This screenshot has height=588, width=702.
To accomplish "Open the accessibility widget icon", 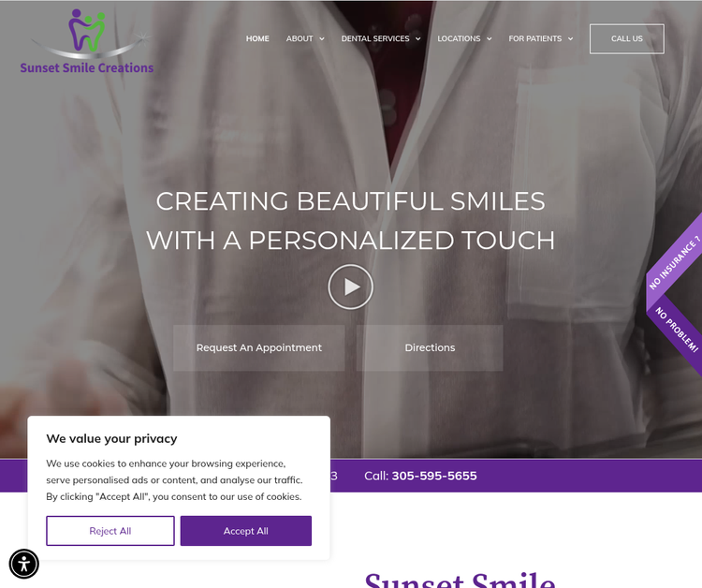I will tap(24, 564).
